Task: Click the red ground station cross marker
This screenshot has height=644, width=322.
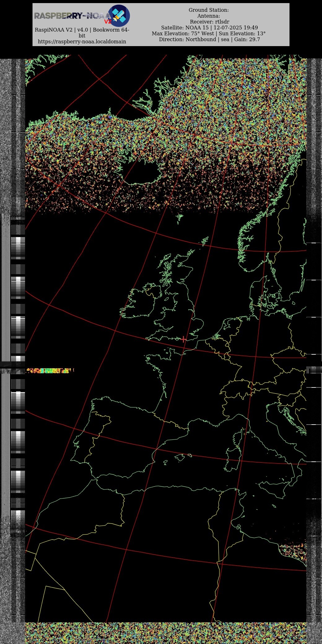Action: 184,339
